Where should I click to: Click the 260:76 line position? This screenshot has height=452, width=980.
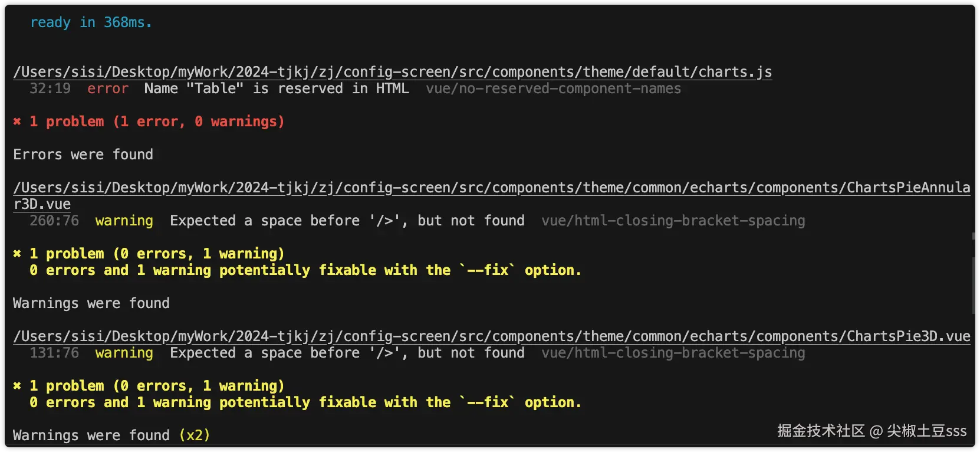pyautogui.click(x=54, y=221)
